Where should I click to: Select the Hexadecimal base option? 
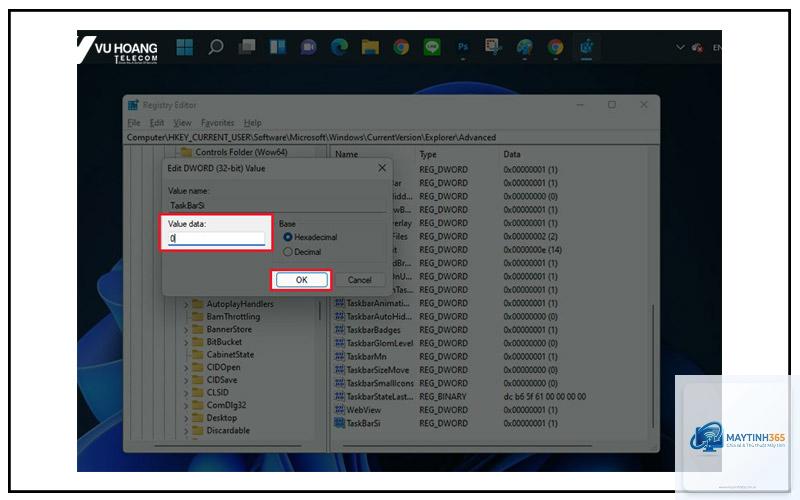[288, 237]
